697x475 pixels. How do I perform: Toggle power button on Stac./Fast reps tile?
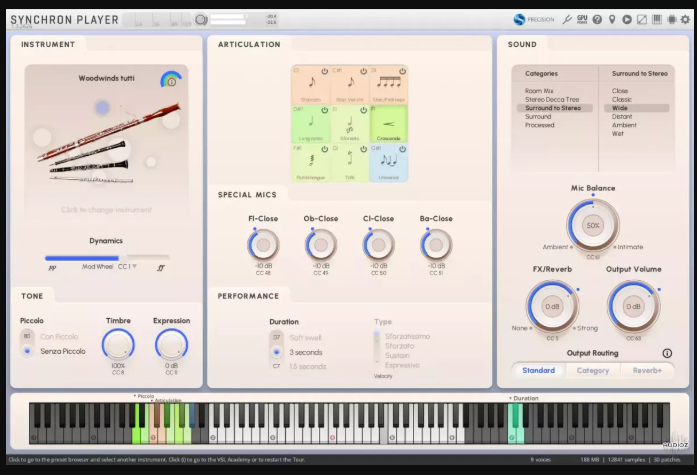(x=402, y=71)
